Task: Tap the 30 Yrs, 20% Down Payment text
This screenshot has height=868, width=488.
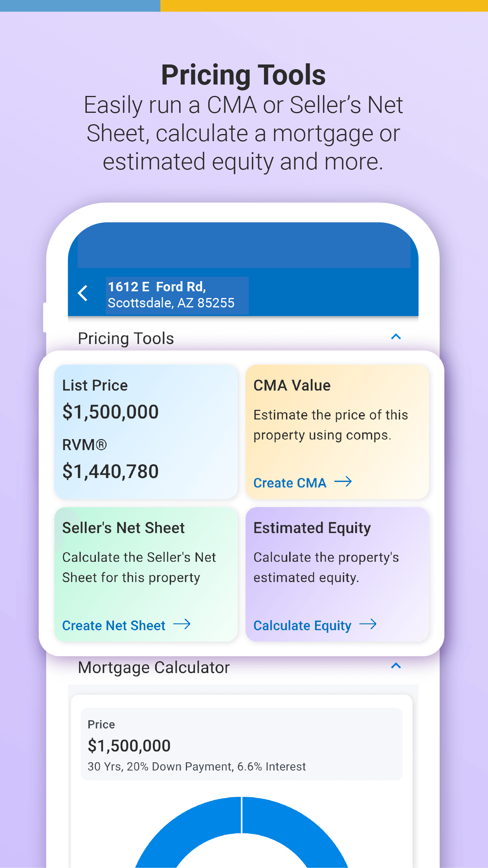Action: (x=196, y=767)
